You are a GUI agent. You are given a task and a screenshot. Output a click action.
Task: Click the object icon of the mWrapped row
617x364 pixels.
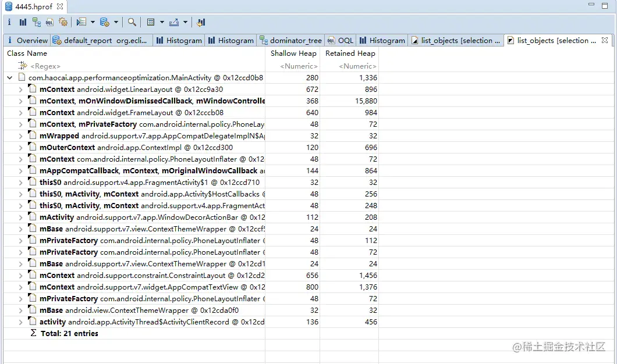pos(32,135)
